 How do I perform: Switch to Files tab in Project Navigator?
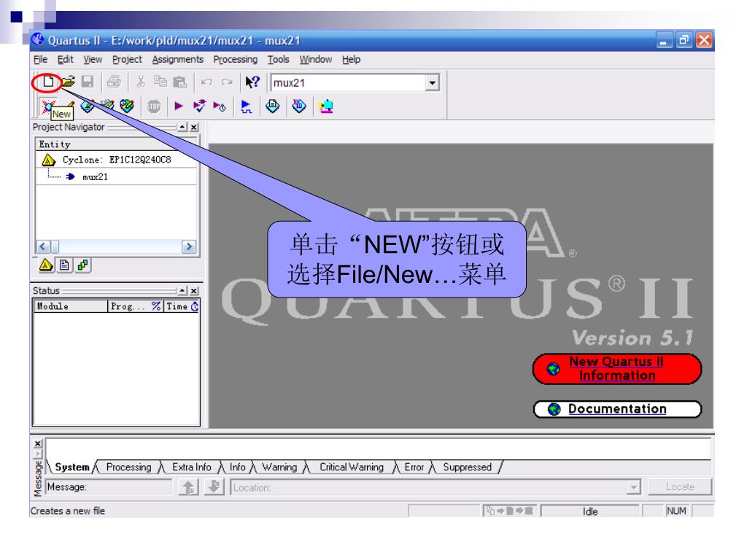(64, 265)
